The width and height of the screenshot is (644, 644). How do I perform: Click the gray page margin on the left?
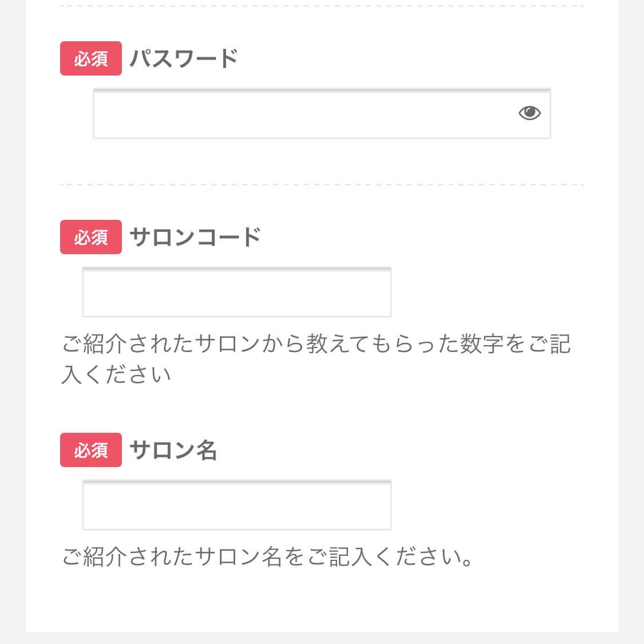coord(13,322)
